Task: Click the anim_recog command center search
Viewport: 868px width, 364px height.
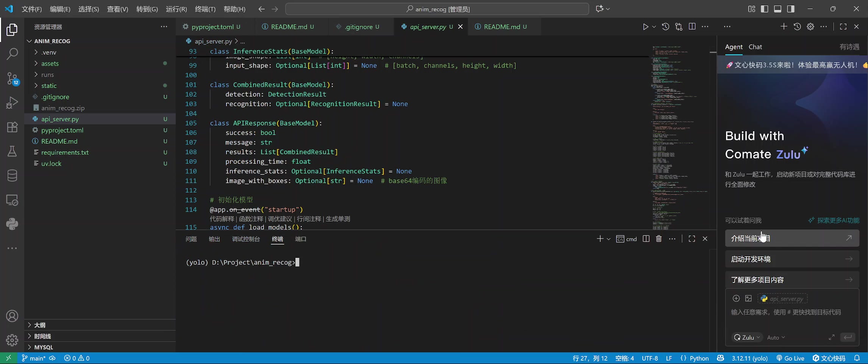Action: coord(437,9)
